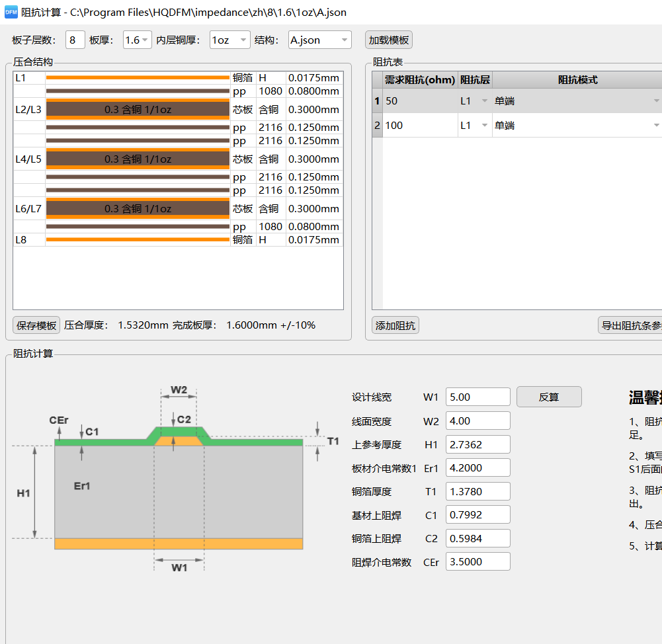Open the 结构 A.json dropdown
Screen dimensions: 662x644
320,40
